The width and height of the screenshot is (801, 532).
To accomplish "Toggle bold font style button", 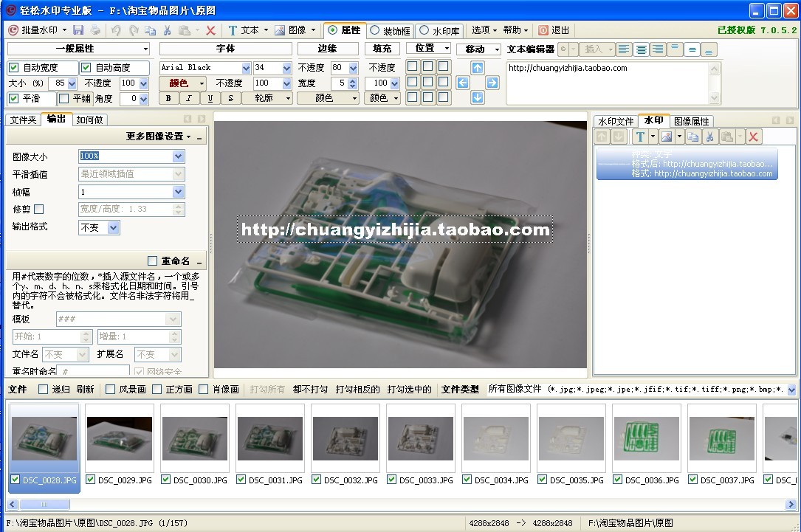I will point(168,98).
